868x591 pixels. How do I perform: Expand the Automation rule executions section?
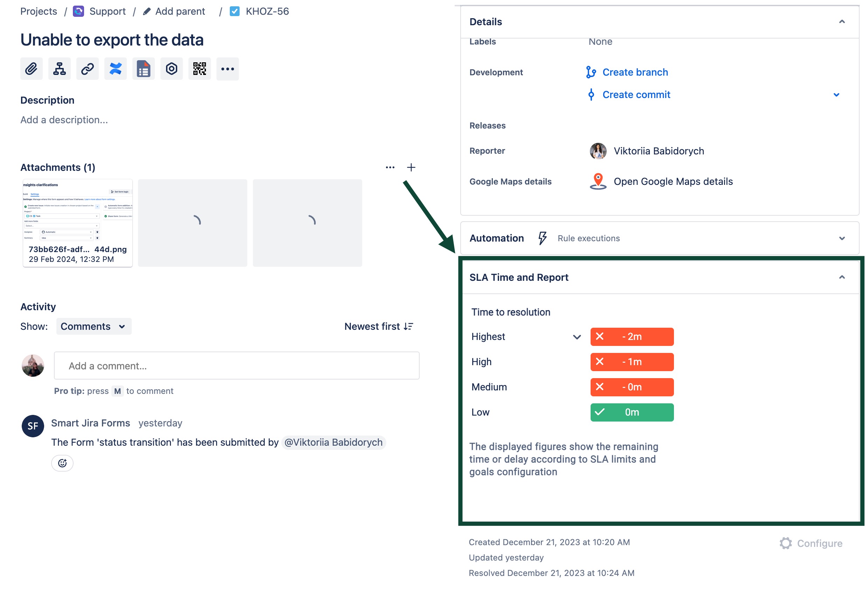[841, 238]
